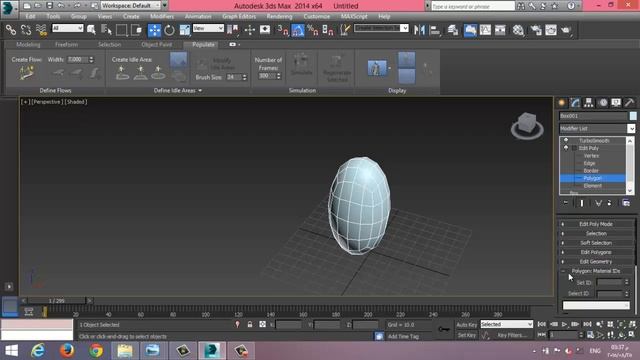Click the Align tool icon
Image resolution: width=640 pixels, height=360 pixels.
click(435, 30)
